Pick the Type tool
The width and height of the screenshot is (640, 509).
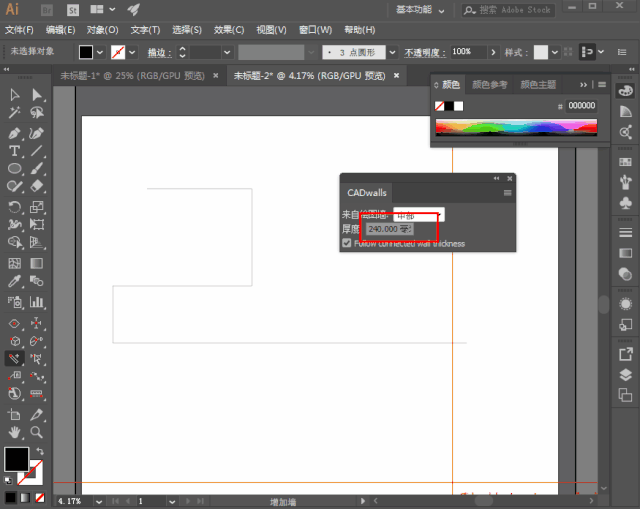[15, 151]
